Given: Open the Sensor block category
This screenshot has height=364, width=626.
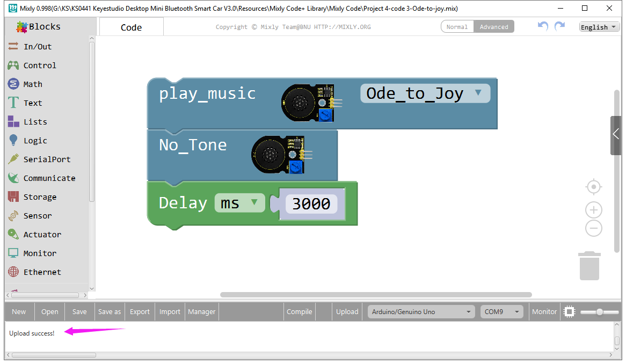Looking at the screenshot, I should (38, 215).
